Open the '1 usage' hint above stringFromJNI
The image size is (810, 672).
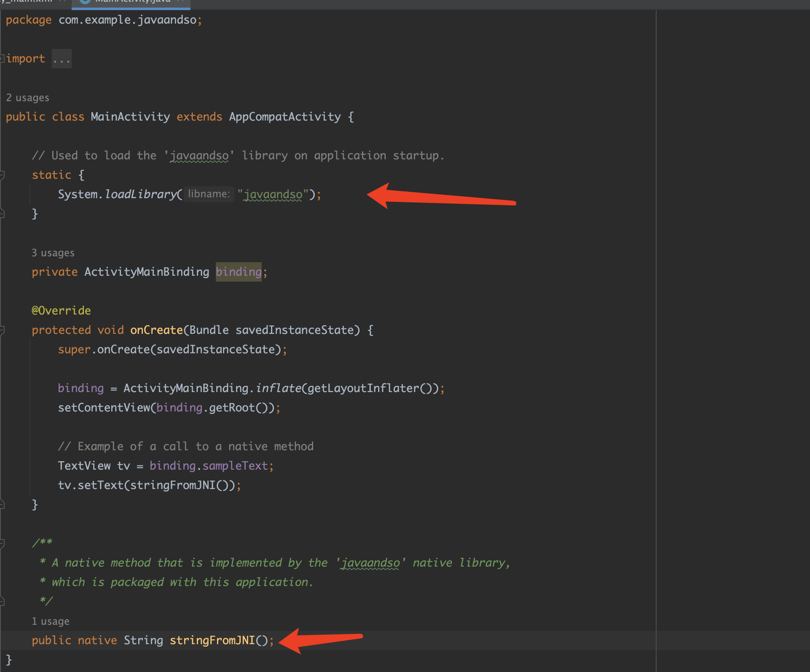coord(50,621)
